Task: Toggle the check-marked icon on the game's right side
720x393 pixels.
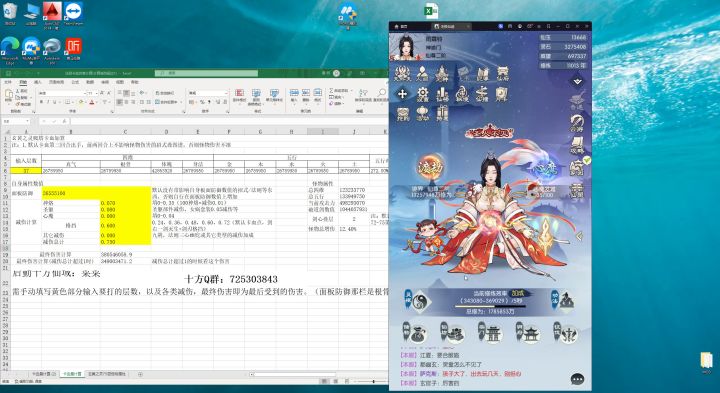Action: (578, 167)
